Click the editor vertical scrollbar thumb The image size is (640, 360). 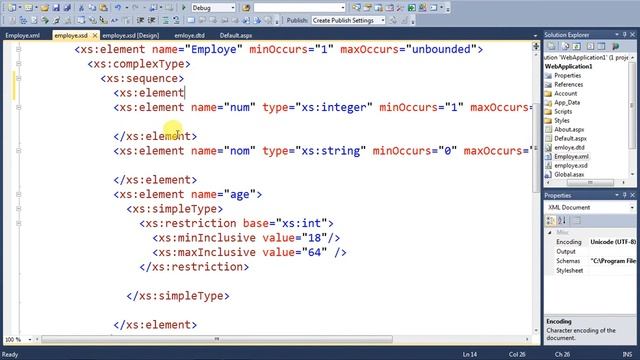pos(536,148)
